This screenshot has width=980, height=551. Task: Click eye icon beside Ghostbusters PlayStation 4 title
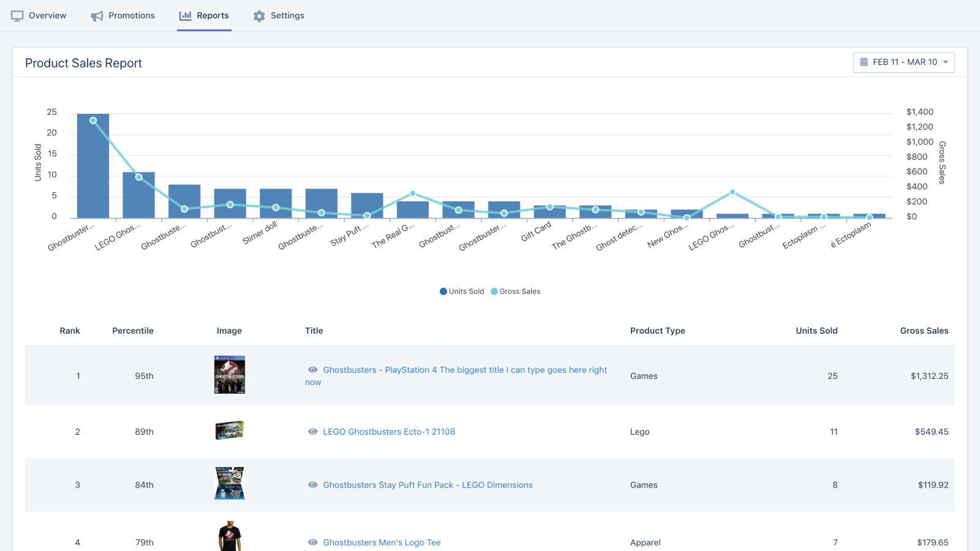(x=313, y=370)
